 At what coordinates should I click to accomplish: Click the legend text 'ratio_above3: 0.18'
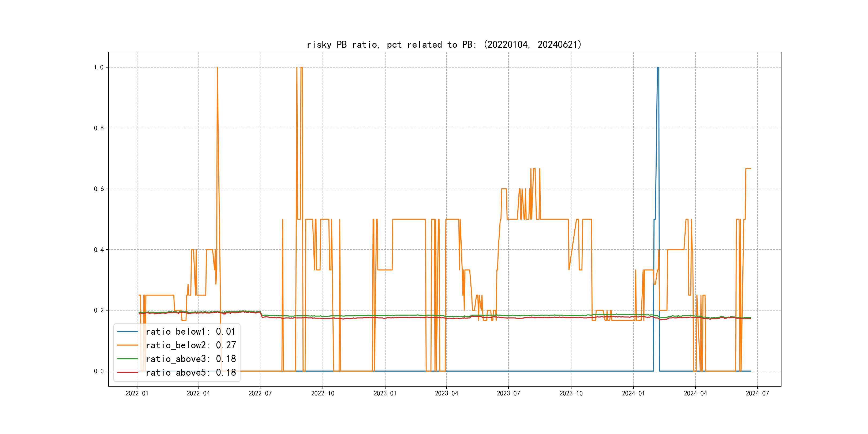(190, 359)
